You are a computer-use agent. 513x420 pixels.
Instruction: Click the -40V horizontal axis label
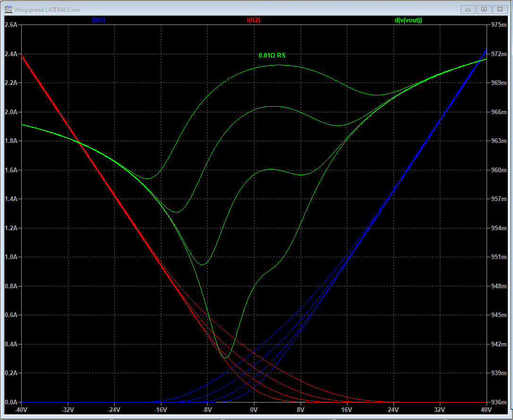pyautogui.click(x=22, y=410)
